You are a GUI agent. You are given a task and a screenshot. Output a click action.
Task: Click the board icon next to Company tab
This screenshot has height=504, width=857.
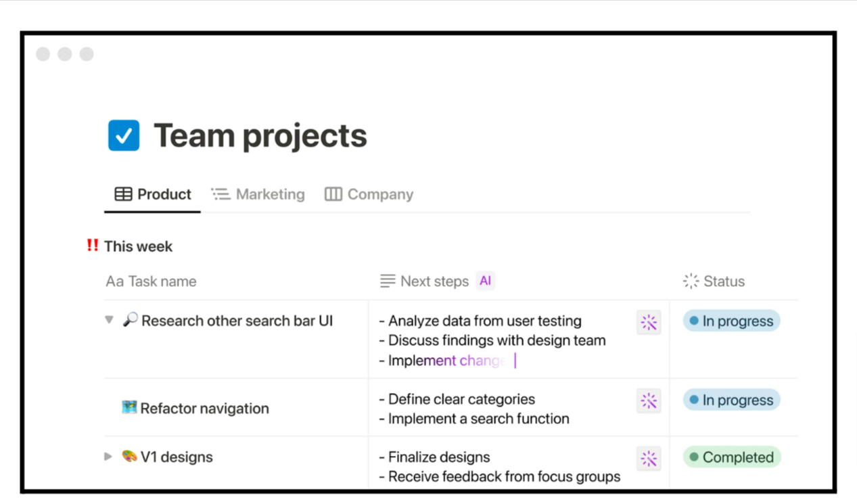332,194
